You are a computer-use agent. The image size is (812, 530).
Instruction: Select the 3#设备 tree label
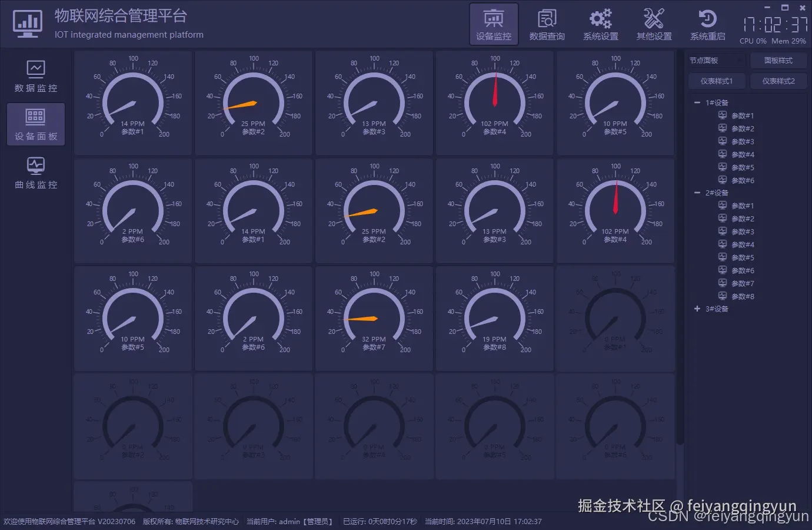click(717, 309)
